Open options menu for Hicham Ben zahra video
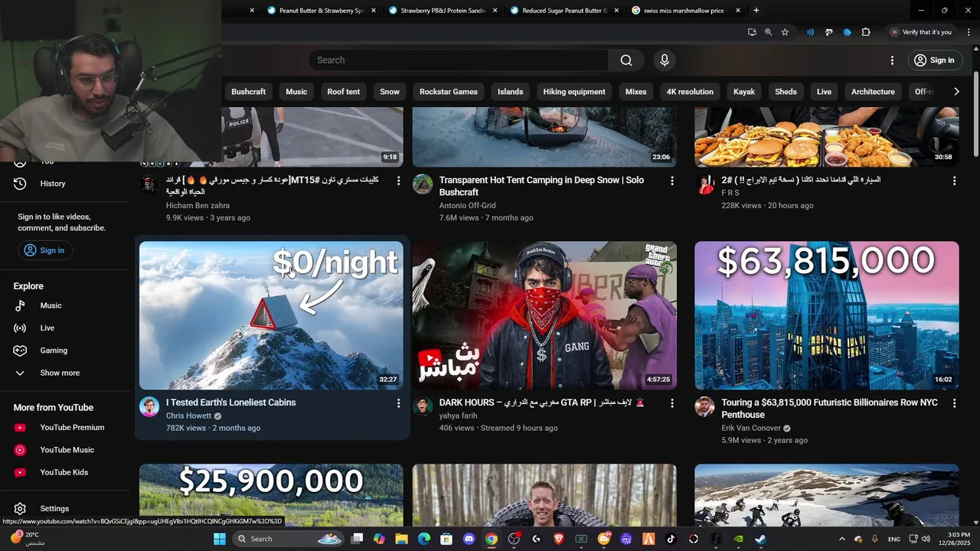 398,181
